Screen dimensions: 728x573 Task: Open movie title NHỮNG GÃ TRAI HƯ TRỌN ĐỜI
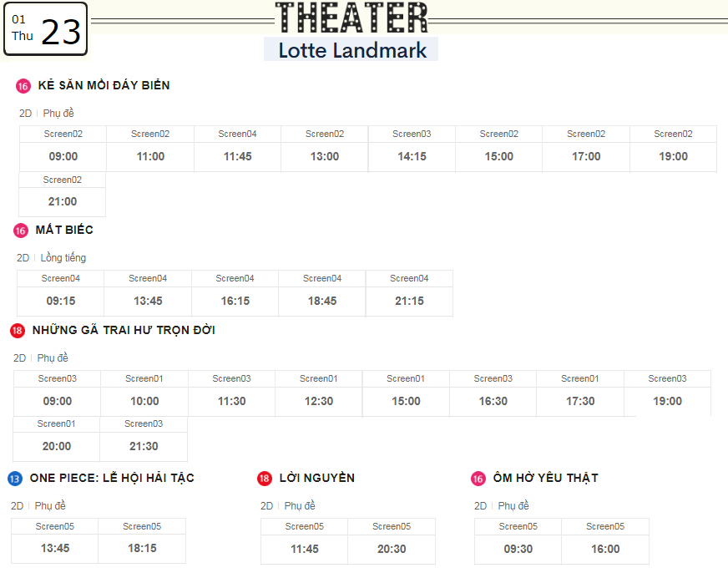[124, 330]
